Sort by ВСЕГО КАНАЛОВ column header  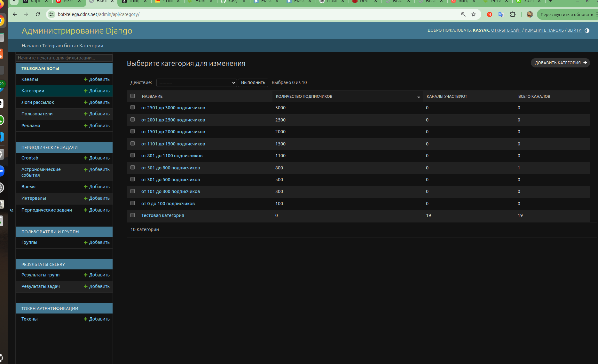(x=534, y=96)
